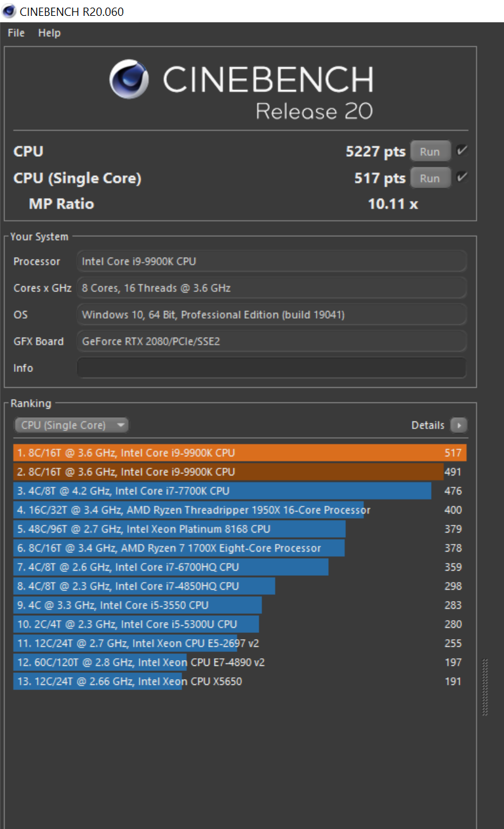
Task: Click the Cinebench logo sphere icon
Action: click(x=129, y=80)
